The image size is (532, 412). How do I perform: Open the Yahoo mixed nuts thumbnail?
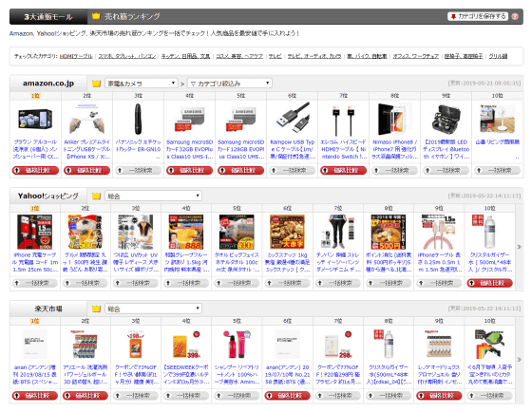(288, 232)
